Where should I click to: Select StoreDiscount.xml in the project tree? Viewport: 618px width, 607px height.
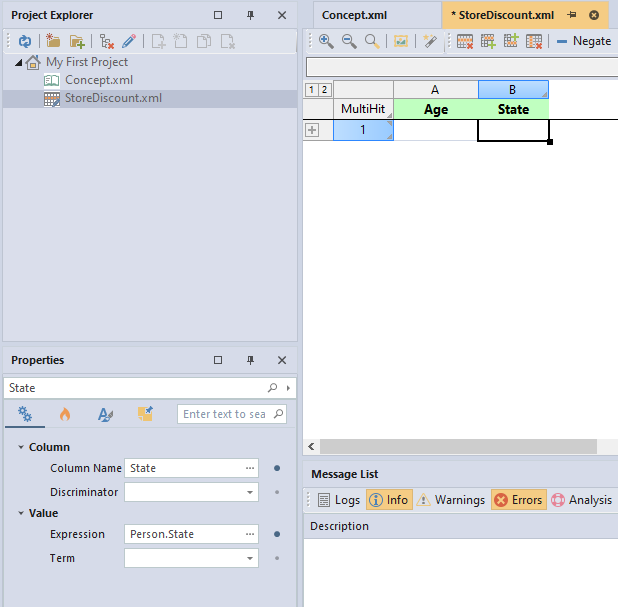[113, 98]
